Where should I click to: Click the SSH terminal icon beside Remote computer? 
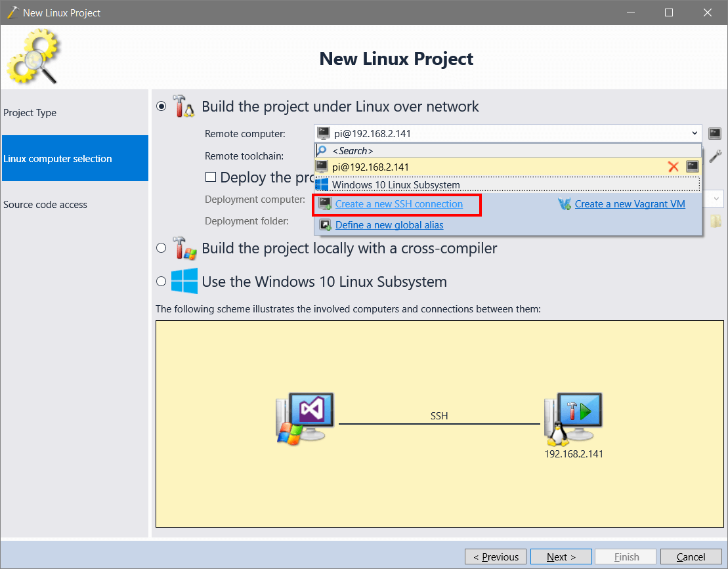(x=714, y=134)
